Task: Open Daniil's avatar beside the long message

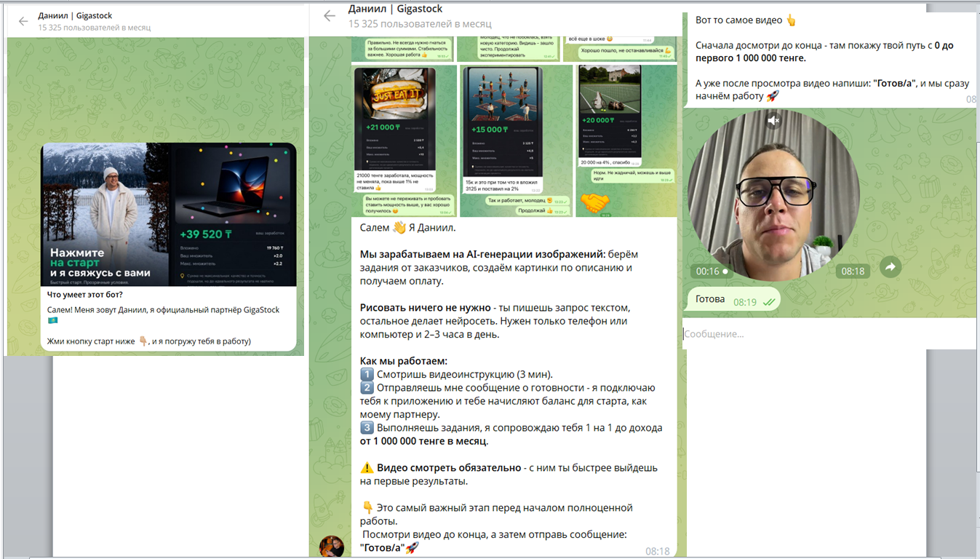Action: [332, 547]
